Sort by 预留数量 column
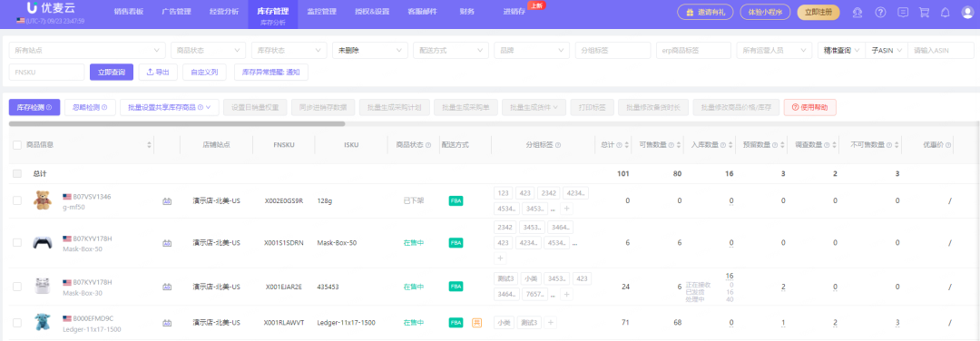The image size is (980, 341). tap(782, 145)
